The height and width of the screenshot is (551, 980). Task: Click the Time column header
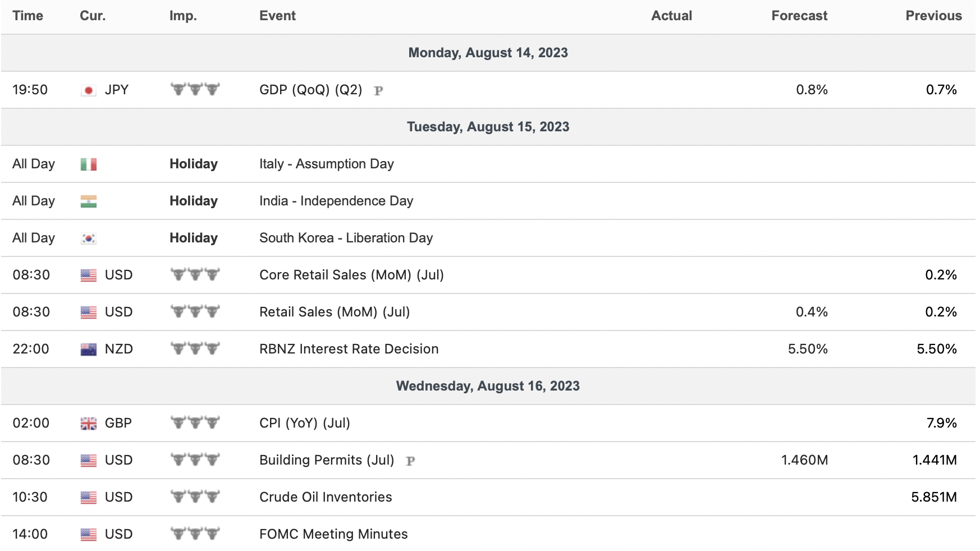(x=28, y=16)
